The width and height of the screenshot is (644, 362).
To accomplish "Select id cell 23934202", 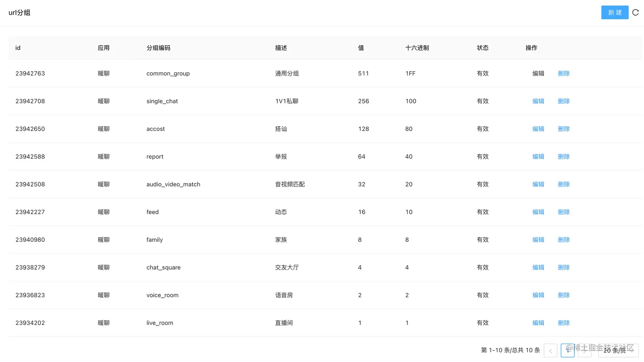I will tap(30, 322).
